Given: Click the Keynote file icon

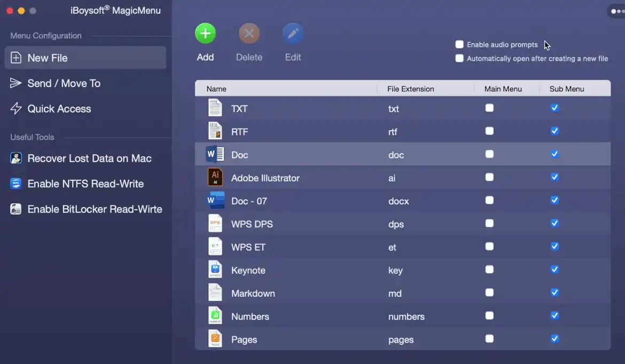Looking at the screenshot, I should tap(215, 270).
